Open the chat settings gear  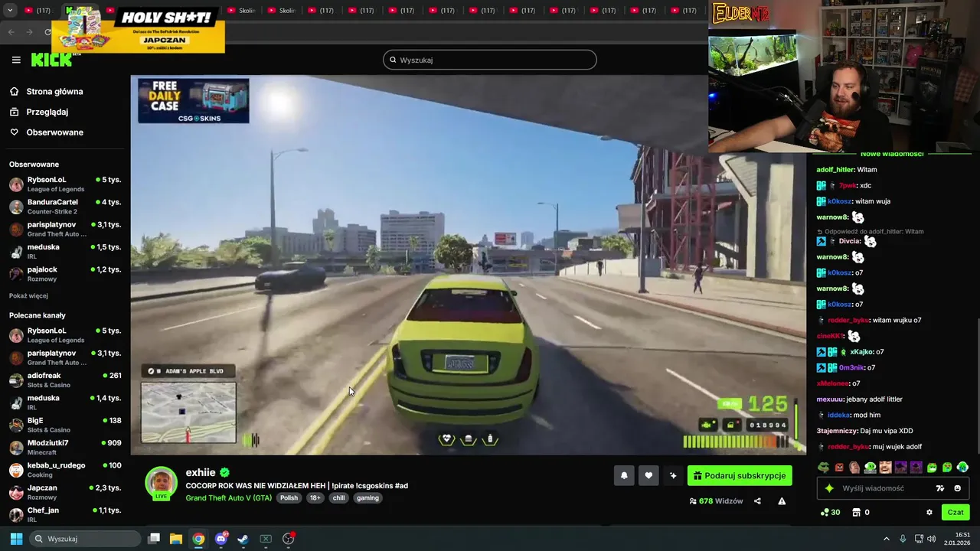tap(929, 513)
